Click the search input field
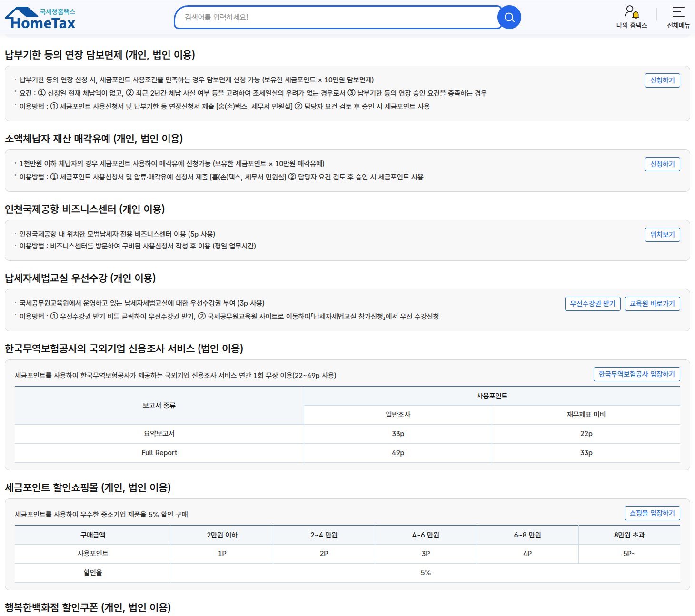 pyautogui.click(x=333, y=17)
